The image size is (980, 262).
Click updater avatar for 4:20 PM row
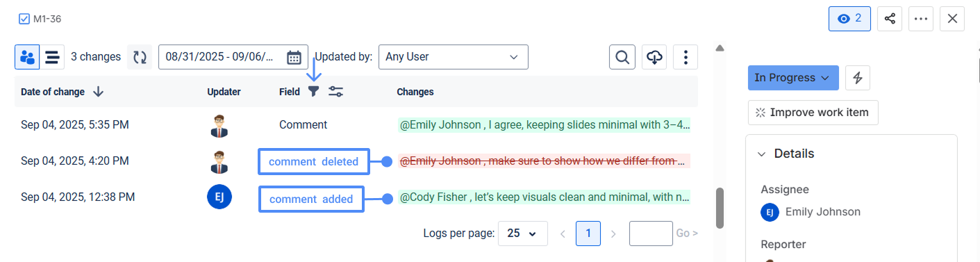point(219,161)
